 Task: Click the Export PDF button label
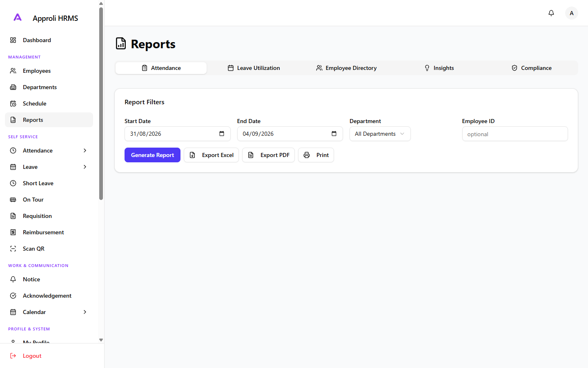[x=275, y=155]
